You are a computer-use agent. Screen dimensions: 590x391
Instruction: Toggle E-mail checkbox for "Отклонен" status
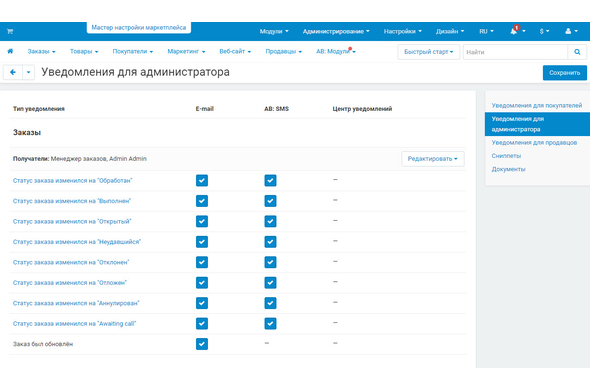coord(202,262)
